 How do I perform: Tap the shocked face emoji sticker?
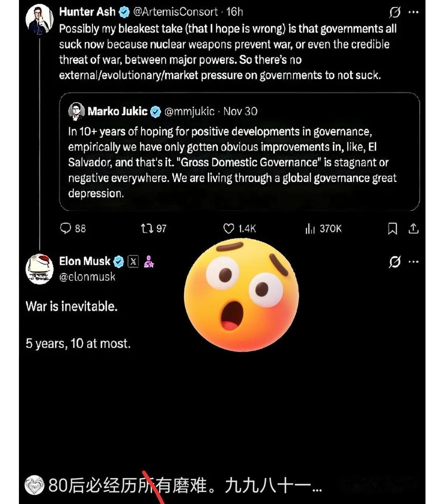pos(242,295)
